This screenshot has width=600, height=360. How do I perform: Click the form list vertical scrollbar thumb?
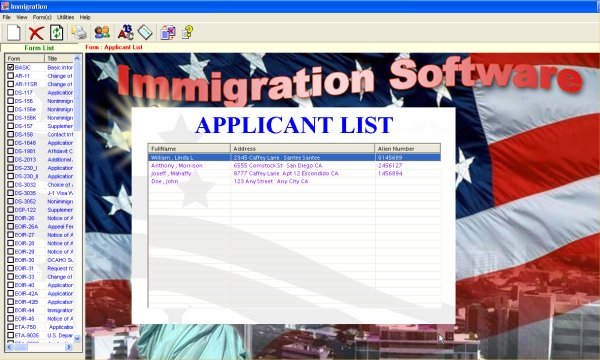click(x=77, y=96)
